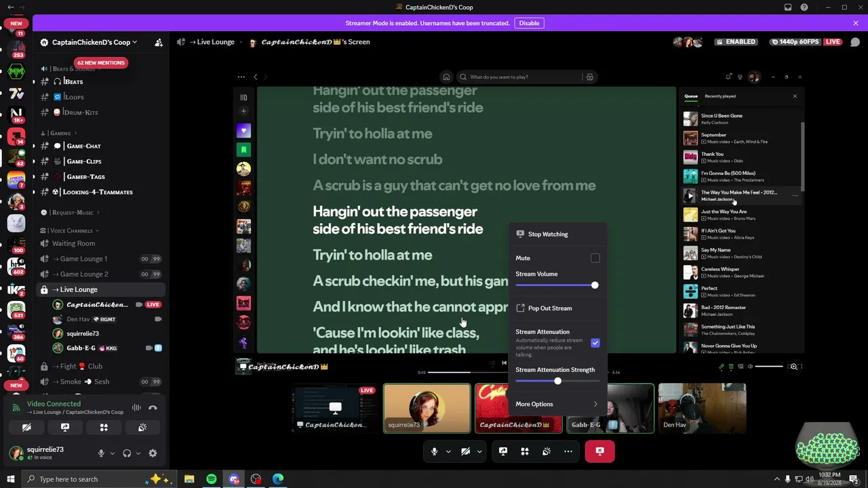Screen dimensions: 868x488
Task: Open the More Options submenu
Action: coord(557,404)
